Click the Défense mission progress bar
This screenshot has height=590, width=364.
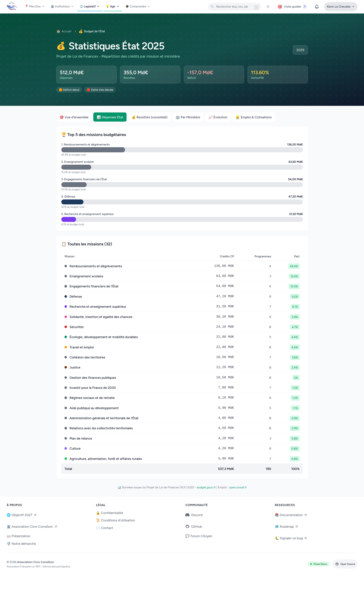coord(182,202)
